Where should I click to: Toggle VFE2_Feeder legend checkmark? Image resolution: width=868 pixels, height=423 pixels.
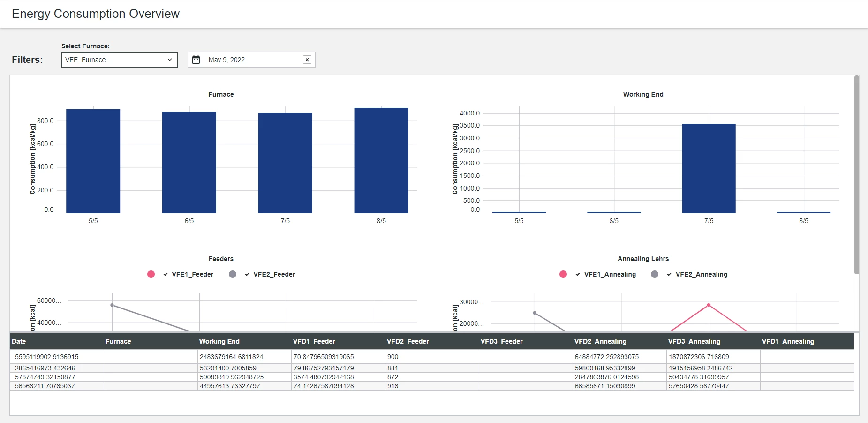click(x=247, y=274)
